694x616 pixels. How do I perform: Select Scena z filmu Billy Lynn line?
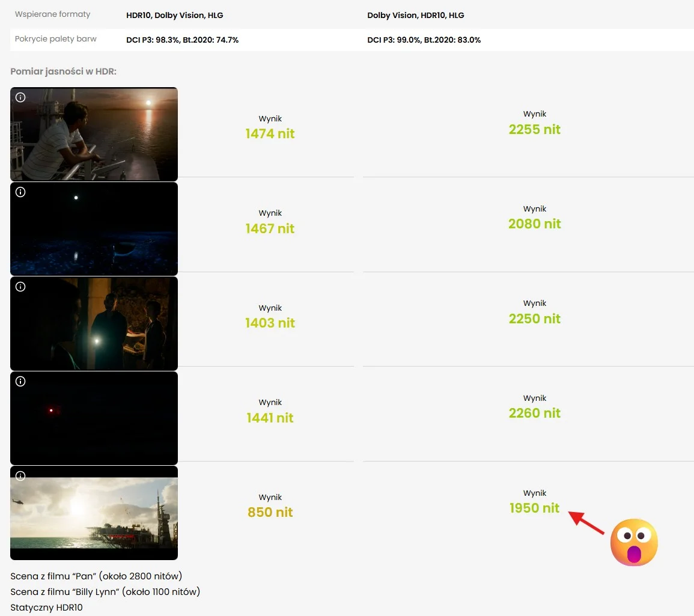pyautogui.click(x=105, y=592)
